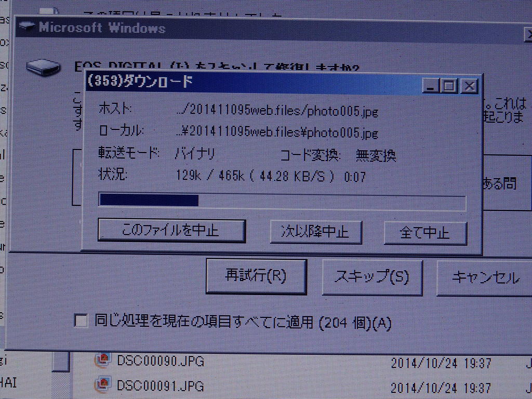
Task: Select the DSC00090.JPG file name
Action: click(x=160, y=362)
